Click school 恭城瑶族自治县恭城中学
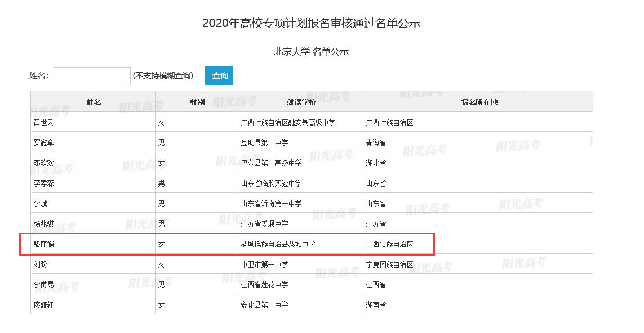 [278, 245]
